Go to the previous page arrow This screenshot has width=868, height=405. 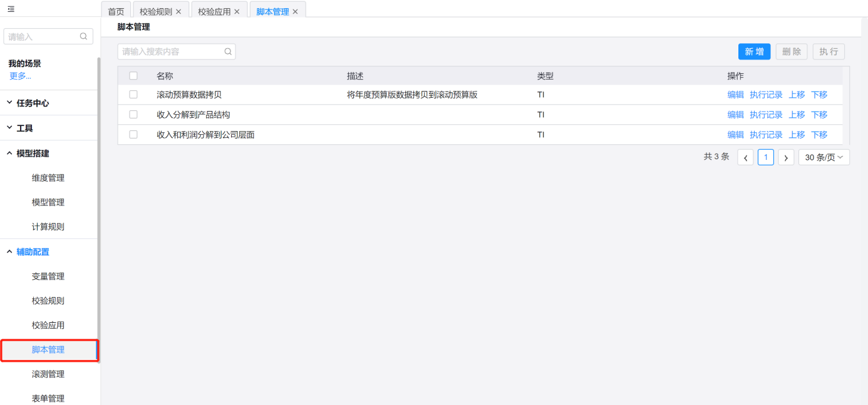tap(745, 157)
